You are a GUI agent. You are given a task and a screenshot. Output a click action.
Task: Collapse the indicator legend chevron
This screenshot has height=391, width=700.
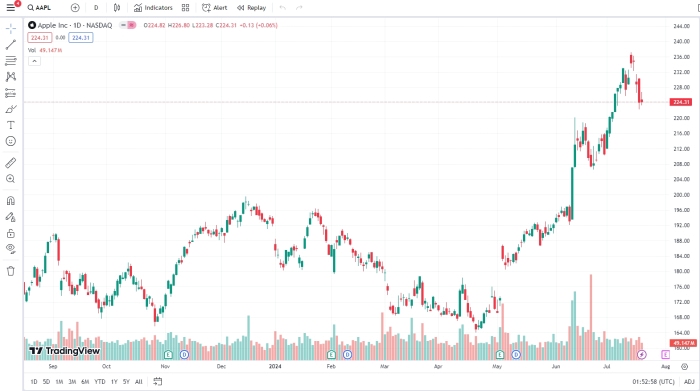34,61
